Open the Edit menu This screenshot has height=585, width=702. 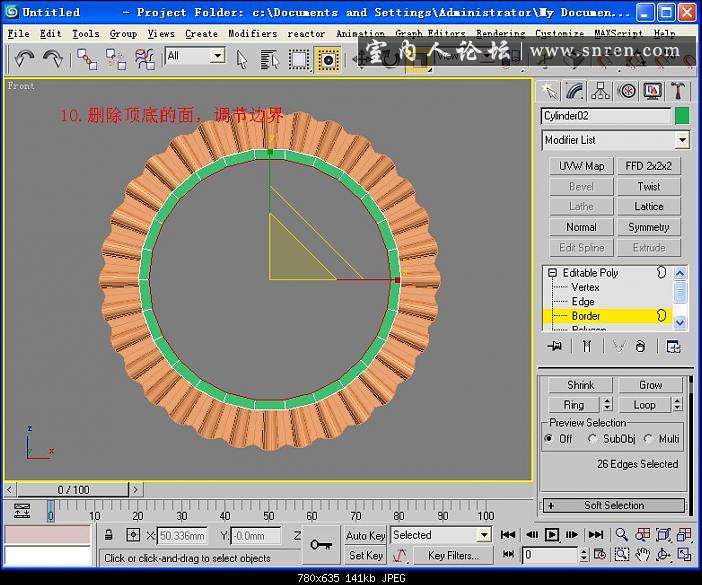click(x=50, y=34)
